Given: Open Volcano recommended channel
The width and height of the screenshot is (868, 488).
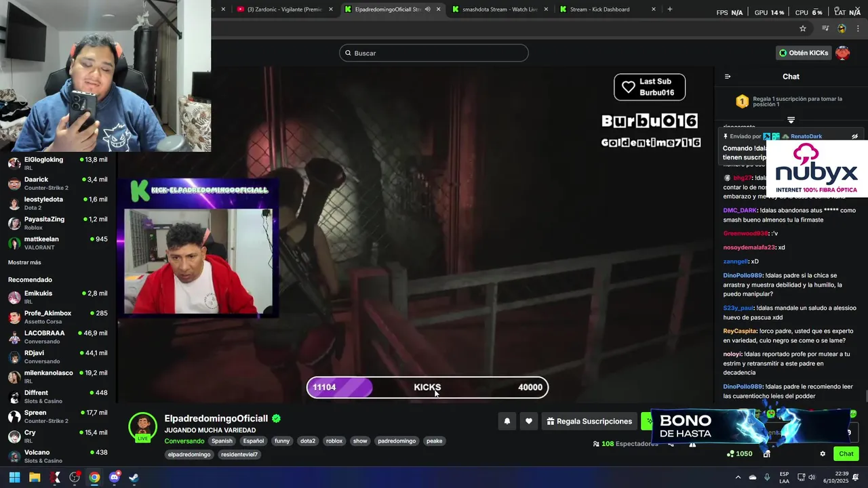Looking at the screenshot, I should [58, 456].
